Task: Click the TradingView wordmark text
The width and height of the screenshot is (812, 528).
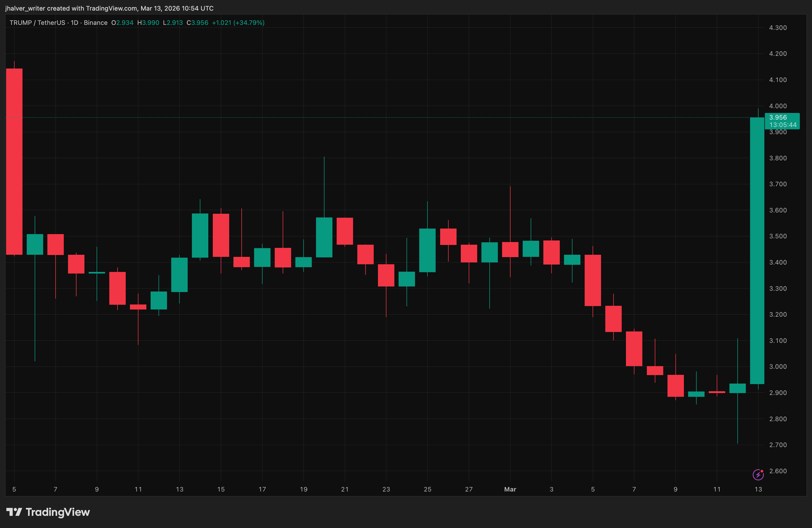Action: (58, 512)
